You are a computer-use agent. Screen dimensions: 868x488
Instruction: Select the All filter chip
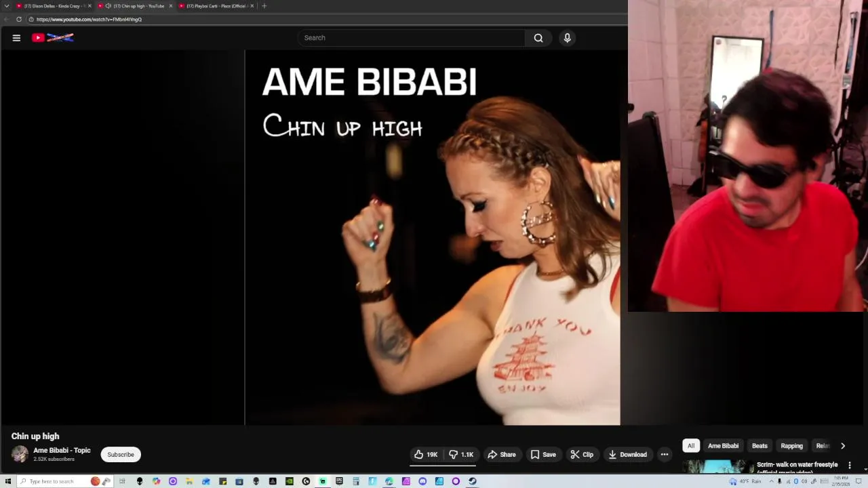click(691, 446)
